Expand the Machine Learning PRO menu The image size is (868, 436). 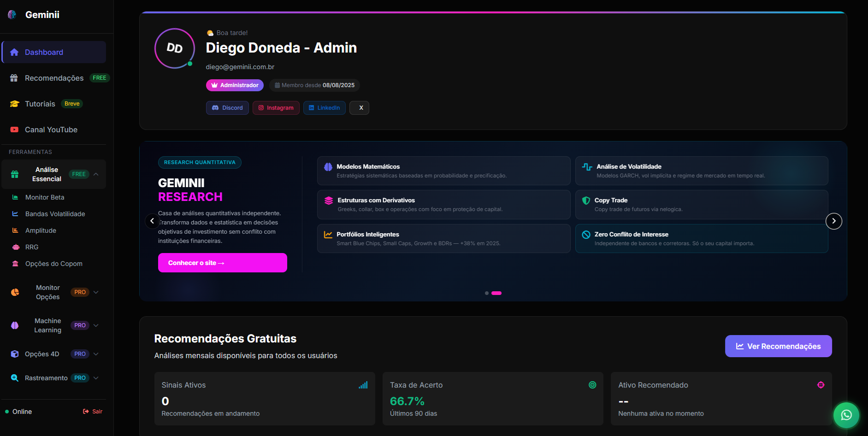click(96, 325)
